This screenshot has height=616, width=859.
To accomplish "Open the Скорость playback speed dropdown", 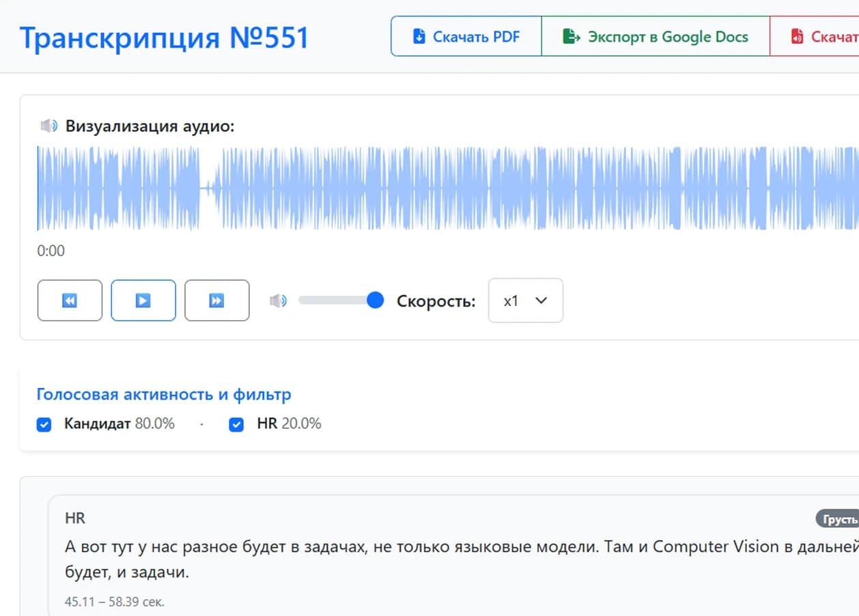I will (526, 300).
